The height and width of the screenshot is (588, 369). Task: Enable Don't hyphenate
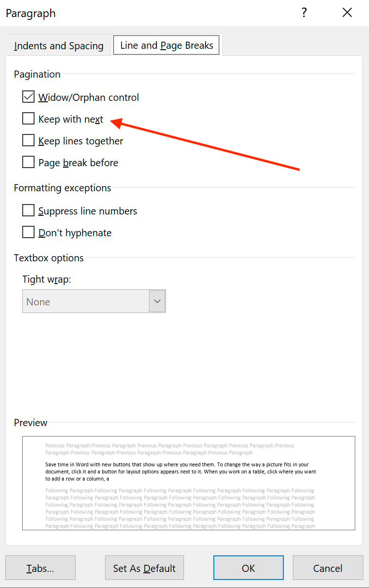[28, 232]
